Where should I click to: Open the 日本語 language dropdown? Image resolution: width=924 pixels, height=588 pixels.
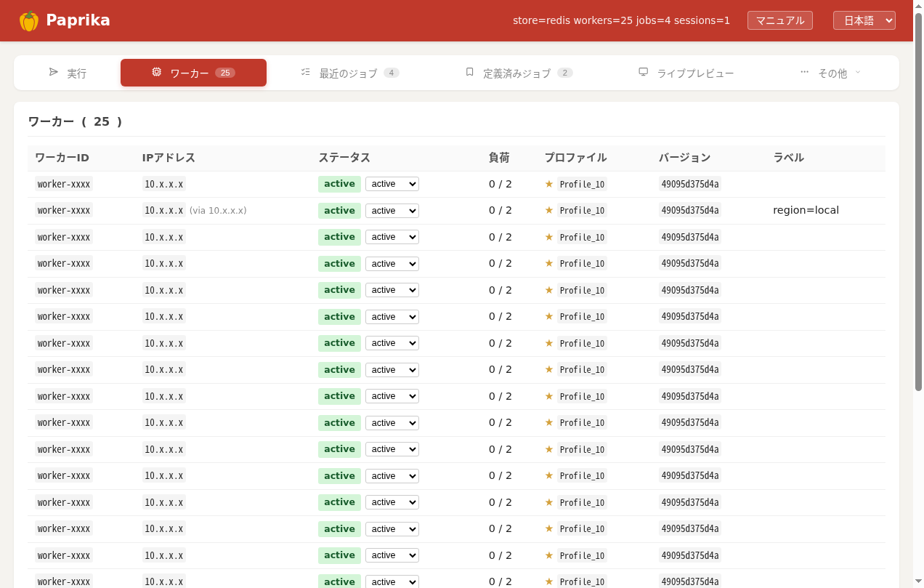[864, 20]
